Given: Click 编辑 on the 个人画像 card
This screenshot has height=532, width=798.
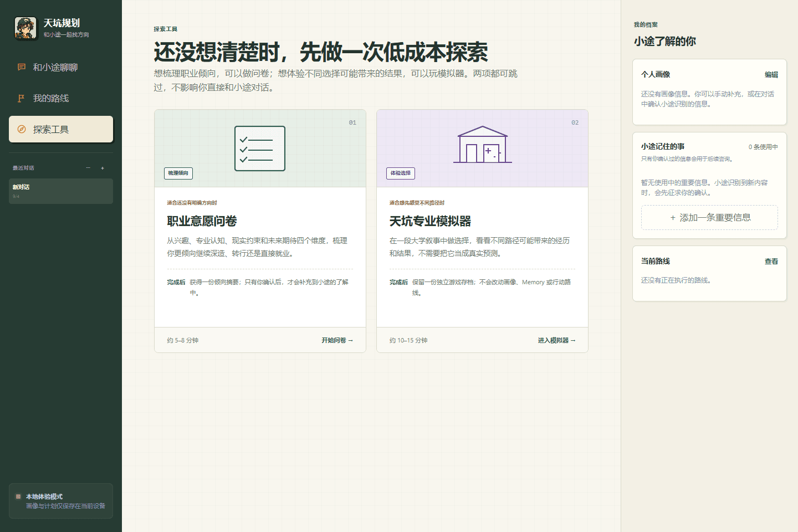Looking at the screenshot, I should pos(771,74).
